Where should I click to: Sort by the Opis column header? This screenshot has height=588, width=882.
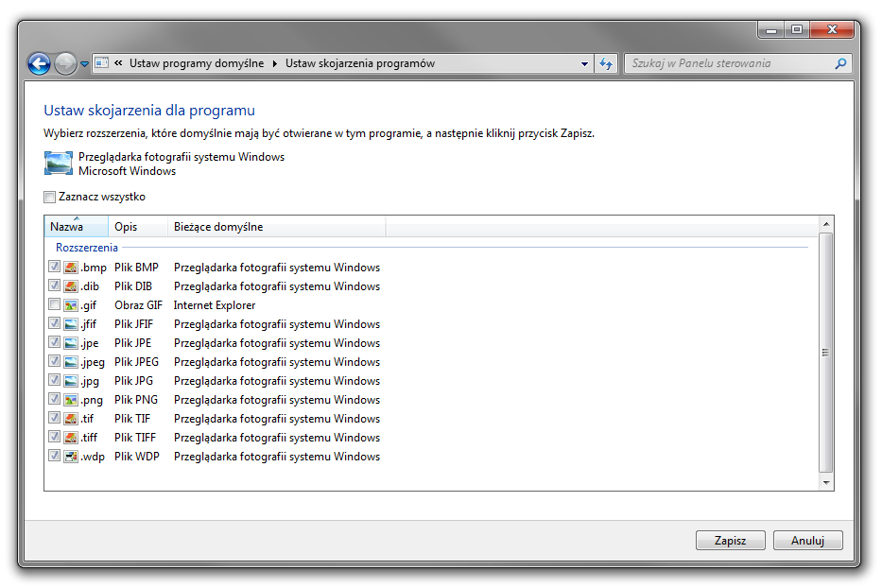coord(138,227)
